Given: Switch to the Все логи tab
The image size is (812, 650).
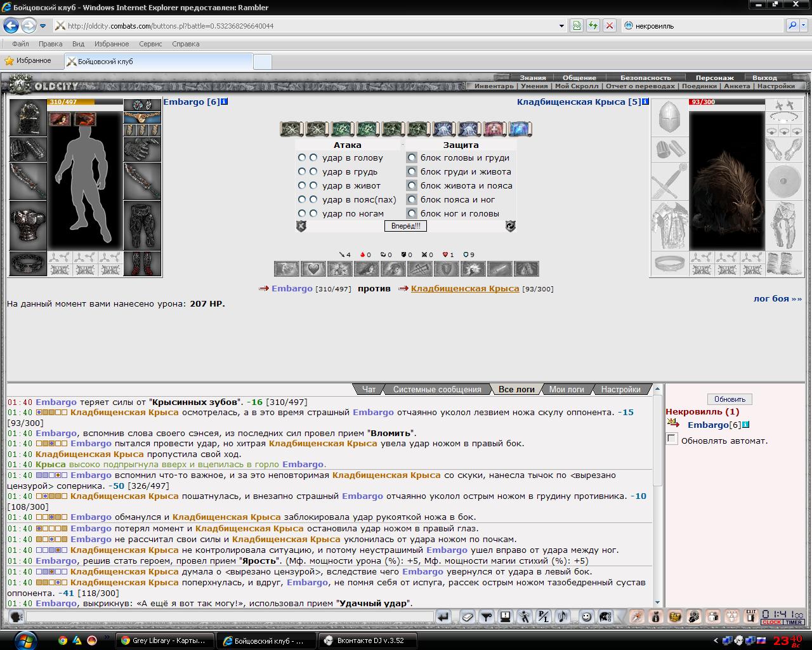Looking at the screenshot, I should click(516, 389).
